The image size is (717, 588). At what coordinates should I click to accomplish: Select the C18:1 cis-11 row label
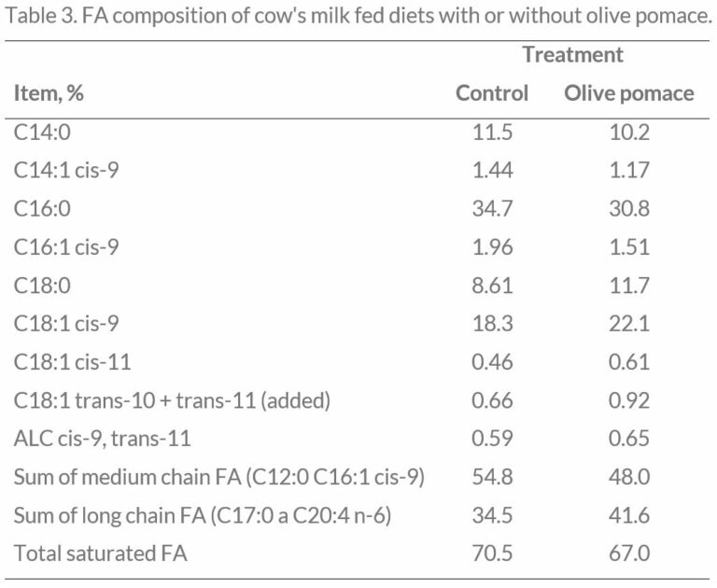tap(72, 362)
